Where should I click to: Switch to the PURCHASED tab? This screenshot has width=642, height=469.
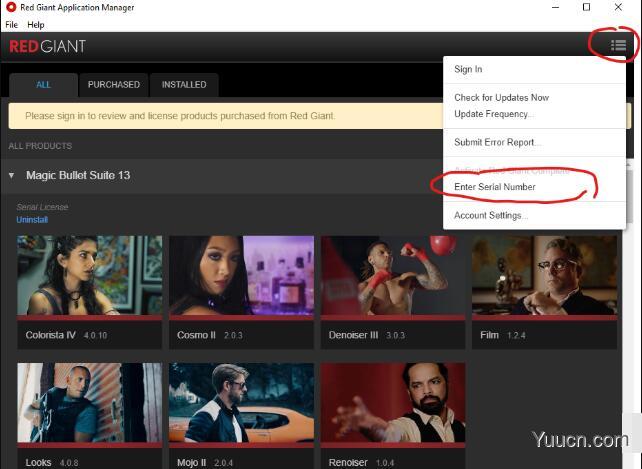(x=114, y=85)
